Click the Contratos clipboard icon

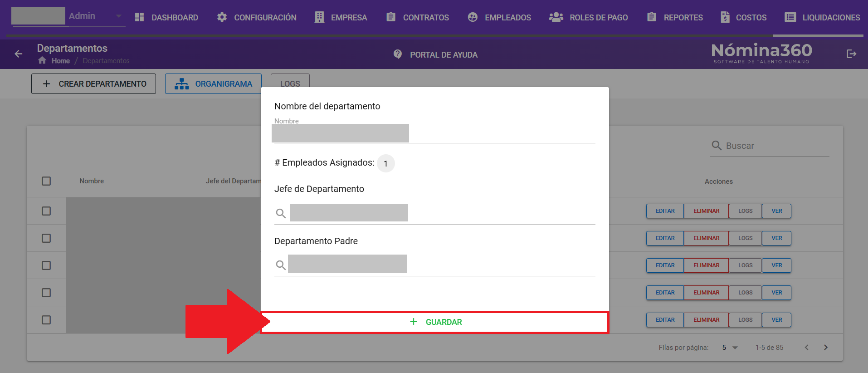[391, 17]
